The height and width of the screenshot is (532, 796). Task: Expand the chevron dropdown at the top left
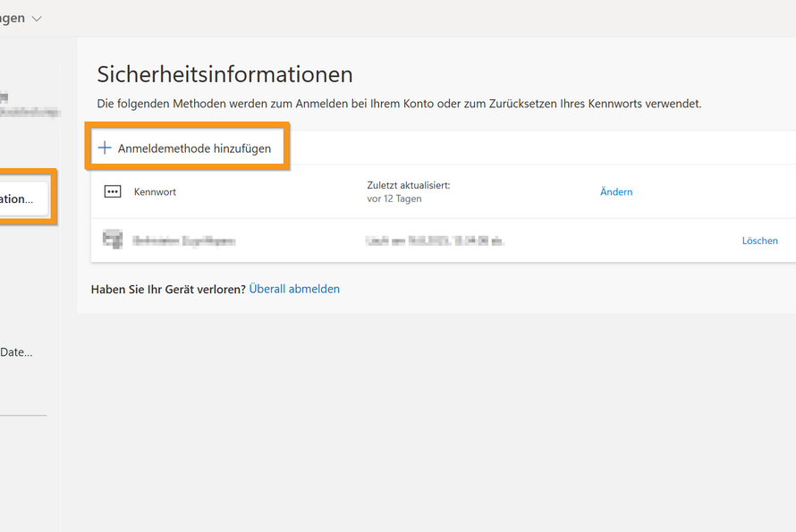pyautogui.click(x=36, y=17)
